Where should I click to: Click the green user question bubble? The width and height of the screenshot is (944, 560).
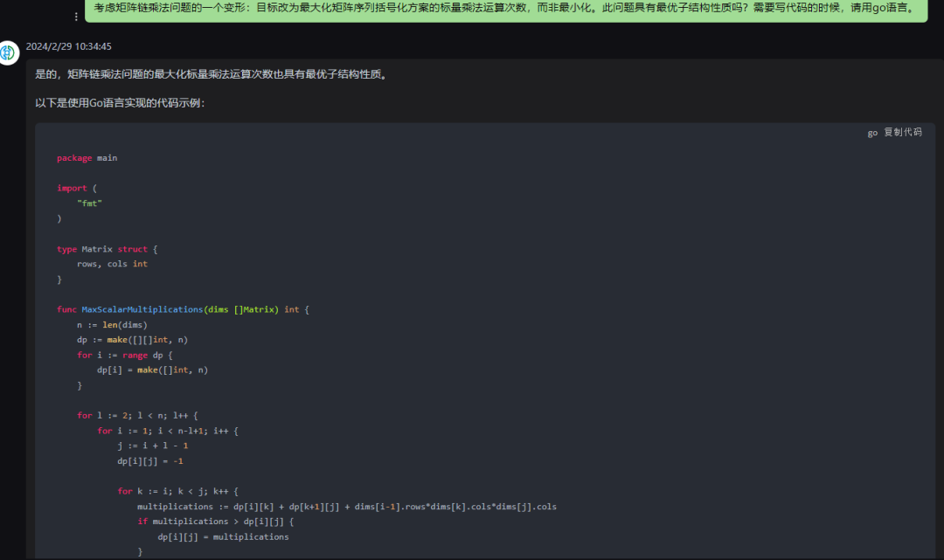506,9
